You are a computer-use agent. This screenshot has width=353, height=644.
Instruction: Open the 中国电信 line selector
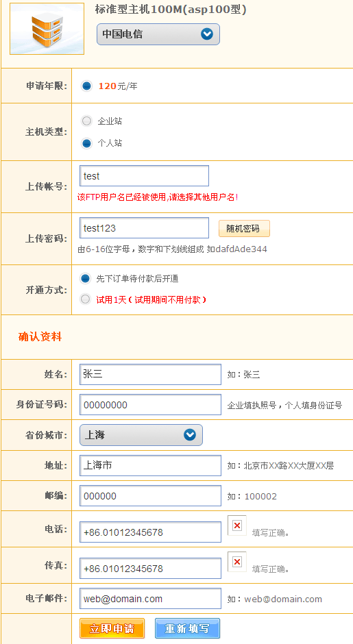[158, 34]
